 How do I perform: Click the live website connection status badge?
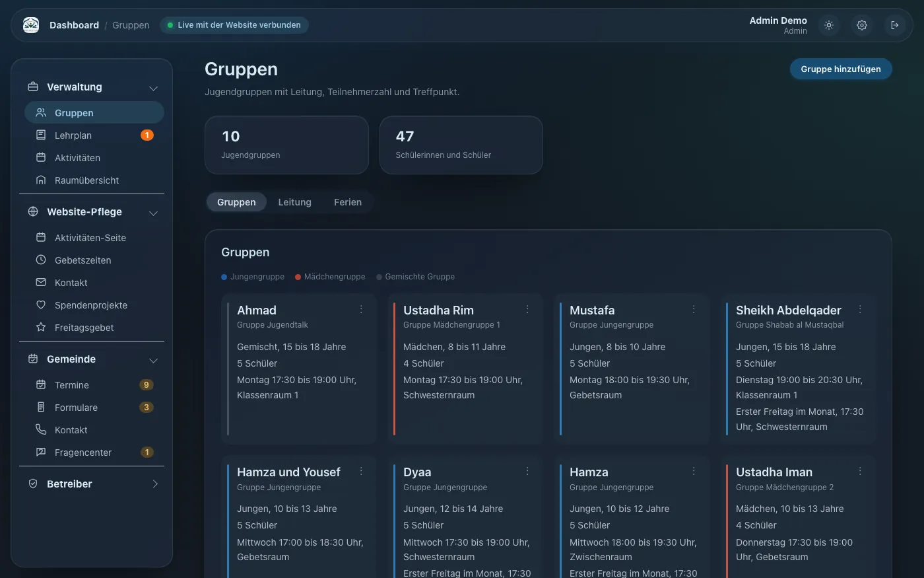234,25
